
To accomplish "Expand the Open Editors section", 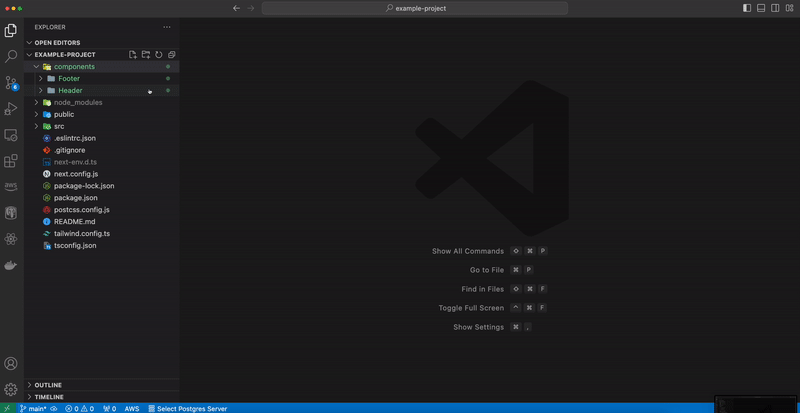I will 102,42.
